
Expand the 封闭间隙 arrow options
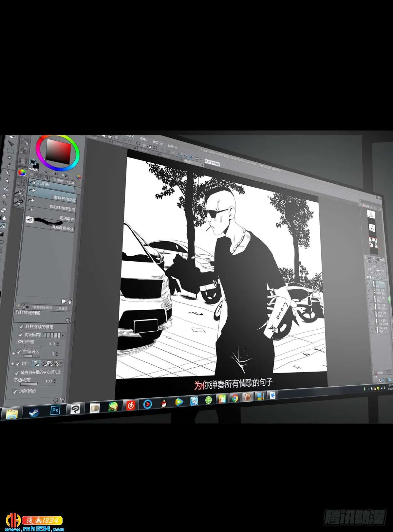pos(63,335)
